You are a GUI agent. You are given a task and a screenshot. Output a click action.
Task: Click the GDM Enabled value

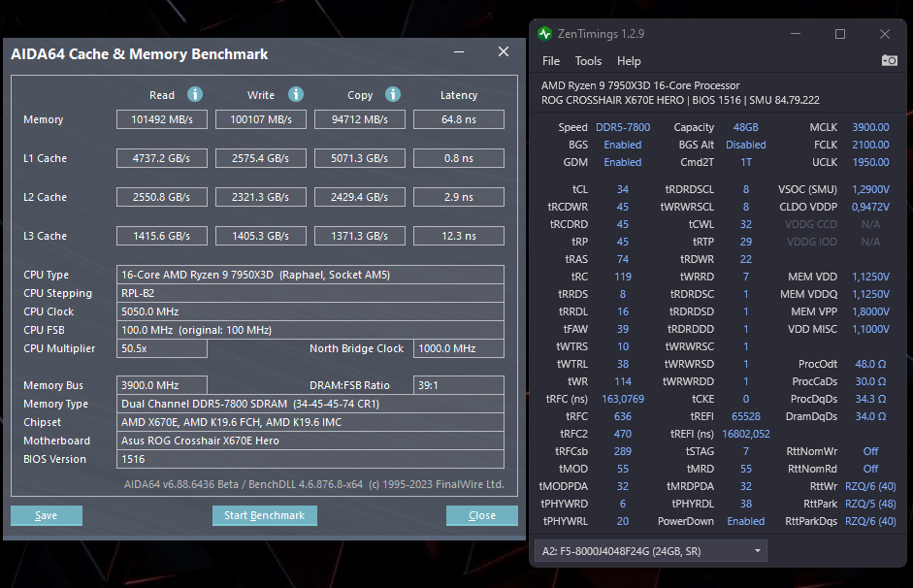point(623,162)
